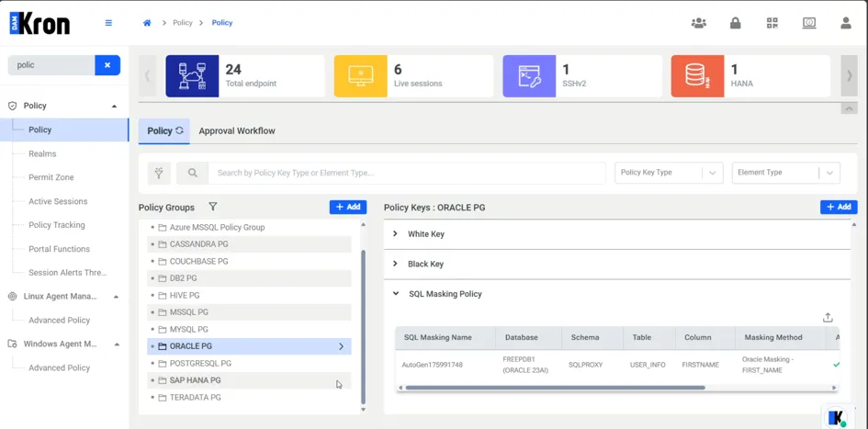Click the Live sessions card icon

coord(360,76)
